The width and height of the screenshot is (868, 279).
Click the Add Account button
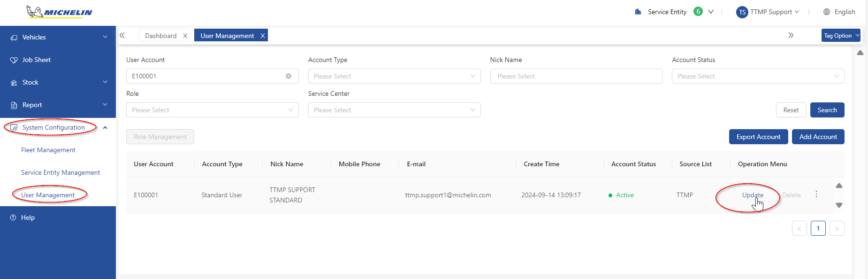(818, 137)
